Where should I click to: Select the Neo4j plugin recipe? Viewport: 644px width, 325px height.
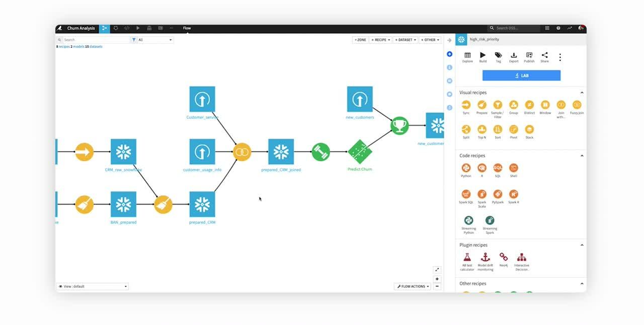(504, 257)
